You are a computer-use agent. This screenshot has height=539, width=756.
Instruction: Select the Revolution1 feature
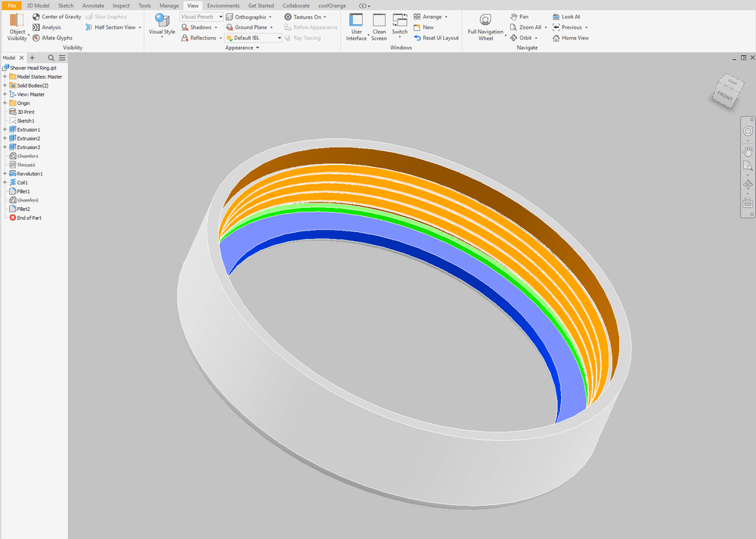pos(26,174)
